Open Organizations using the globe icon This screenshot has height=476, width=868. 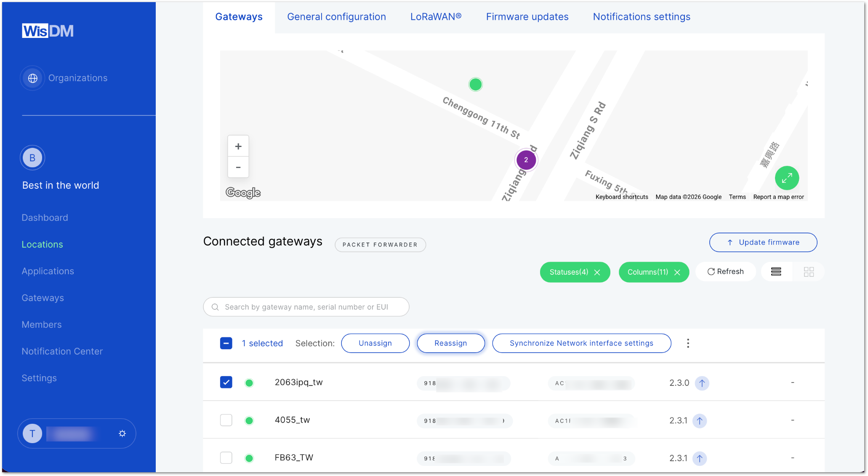pos(32,78)
